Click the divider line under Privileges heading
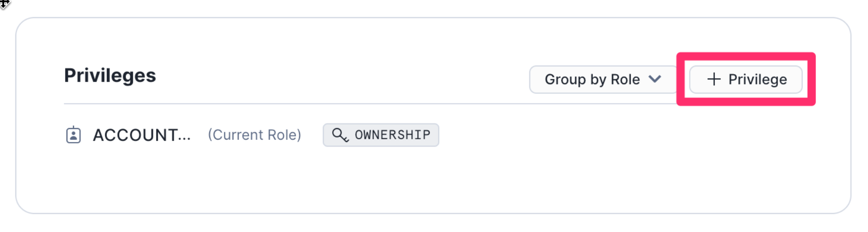 [325, 103]
